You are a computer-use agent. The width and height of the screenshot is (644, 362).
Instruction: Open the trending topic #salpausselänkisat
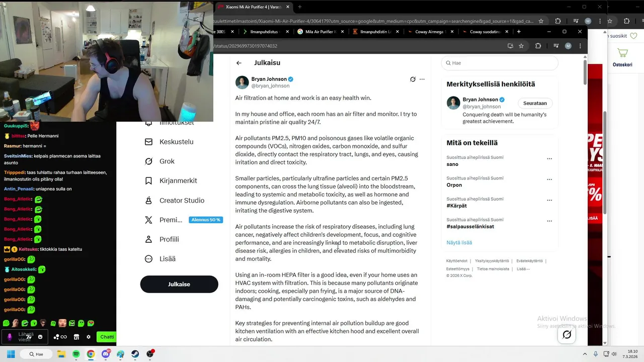click(x=470, y=226)
